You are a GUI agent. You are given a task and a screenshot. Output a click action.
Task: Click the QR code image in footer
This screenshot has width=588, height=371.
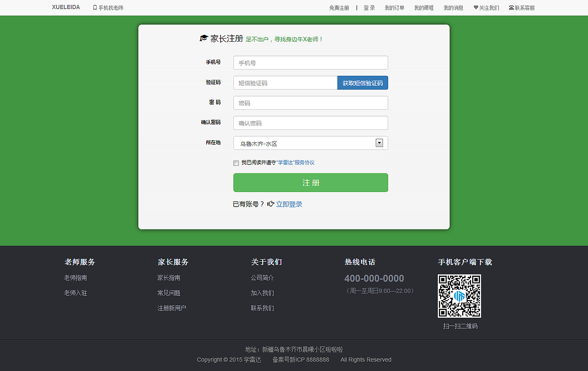pos(459,296)
